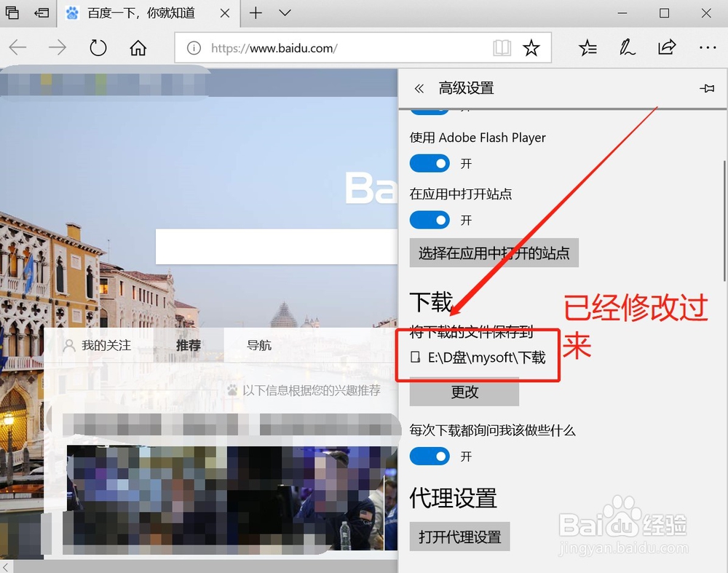Open Settings and more (...) icon
This screenshot has width=728, height=573.
pyautogui.click(x=707, y=47)
